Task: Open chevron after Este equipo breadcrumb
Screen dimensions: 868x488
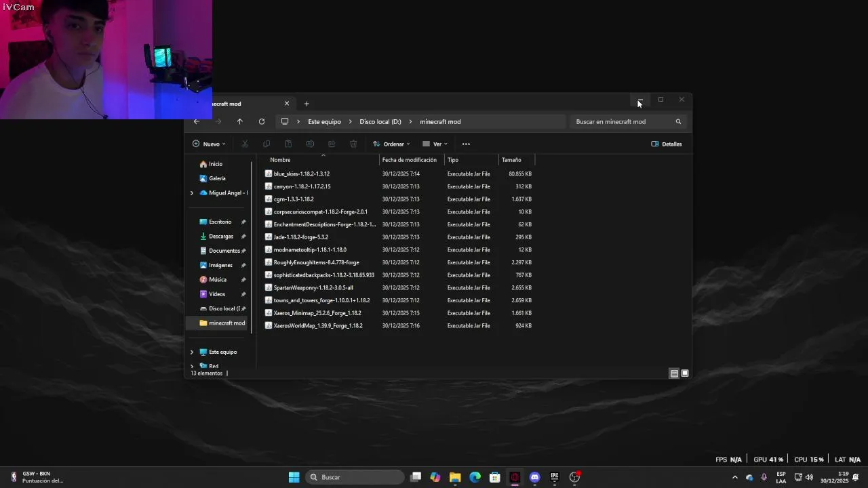Action: [x=351, y=122]
